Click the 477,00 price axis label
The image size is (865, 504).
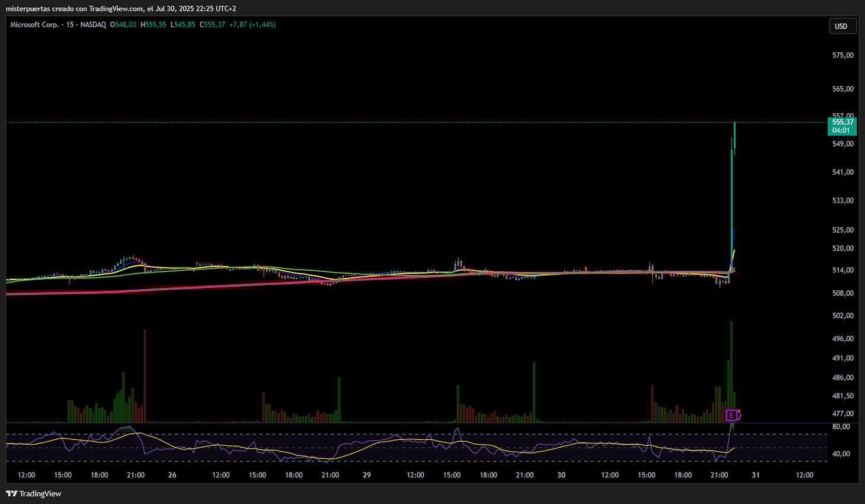tap(843, 414)
